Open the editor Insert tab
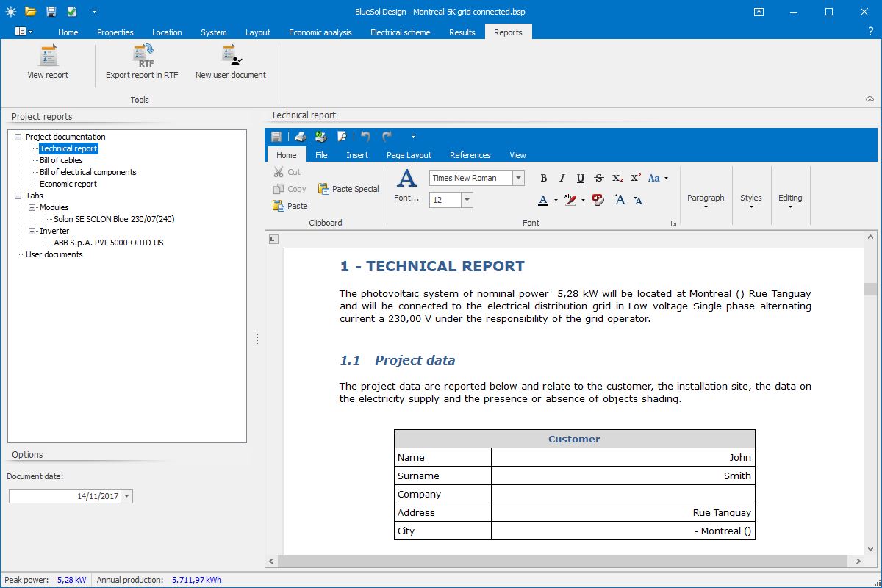882x588 pixels. [x=357, y=155]
